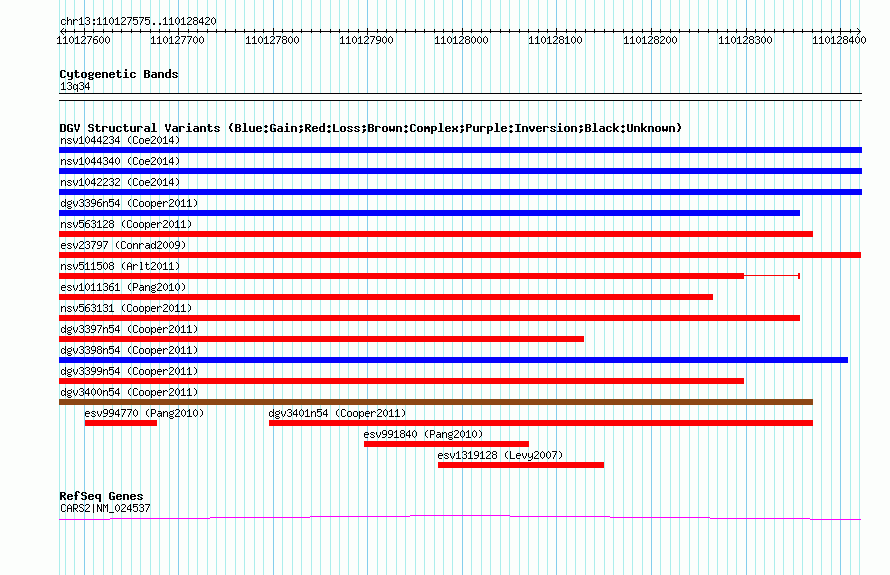The height and width of the screenshot is (575, 890).
Task: Select the CARS2|NM_024537 gene label
Action: coord(105,509)
